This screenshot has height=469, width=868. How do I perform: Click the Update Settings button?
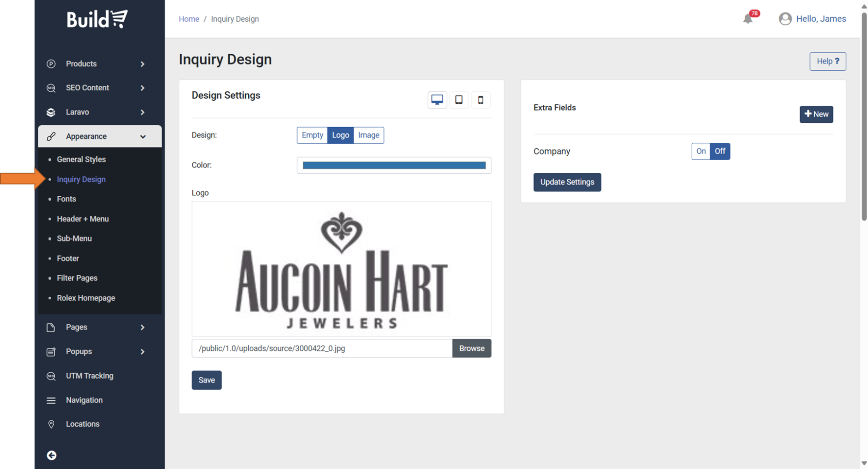[x=567, y=182]
